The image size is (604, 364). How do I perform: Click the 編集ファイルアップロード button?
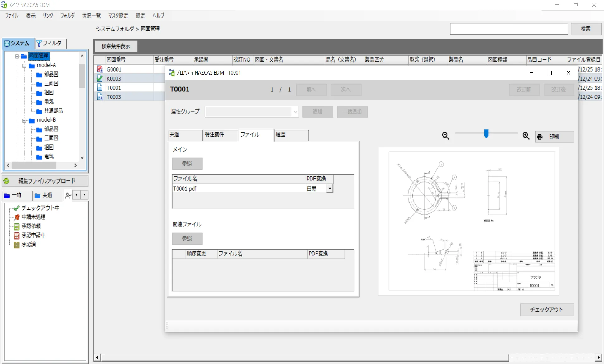45,181
